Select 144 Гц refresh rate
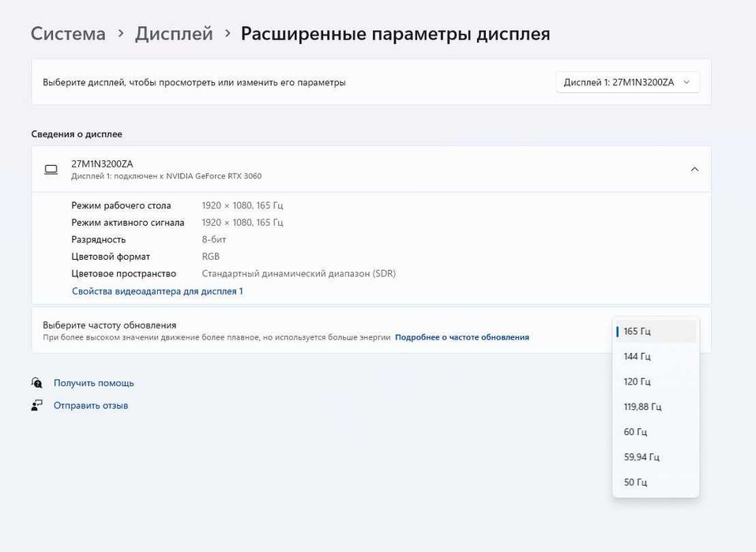This screenshot has width=756, height=552. tap(656, 356)
